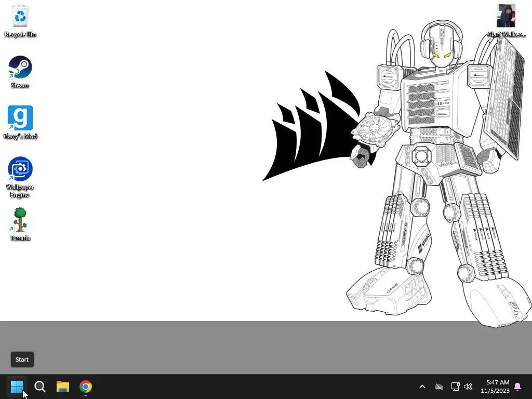Open File Explorer from the taskbar
Screen dimensions: 532x399
click(x=63, y=387)
